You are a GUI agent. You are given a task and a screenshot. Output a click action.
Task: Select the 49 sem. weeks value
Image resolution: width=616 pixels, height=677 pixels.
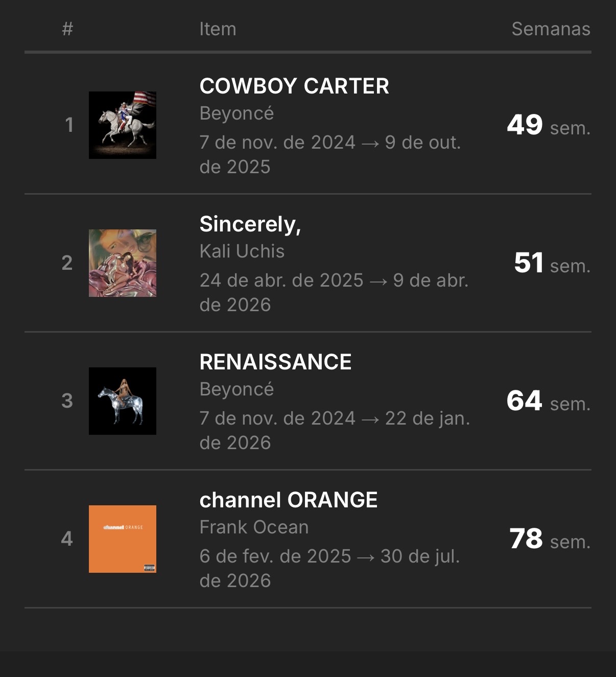(549, 125)
